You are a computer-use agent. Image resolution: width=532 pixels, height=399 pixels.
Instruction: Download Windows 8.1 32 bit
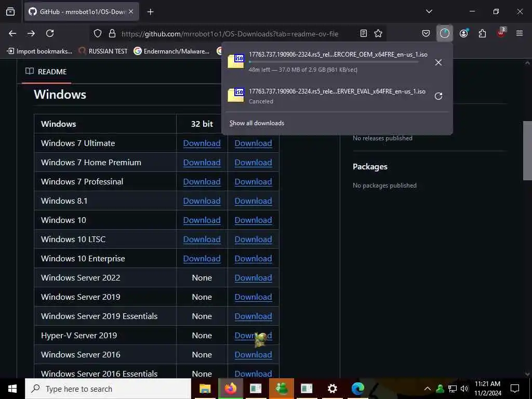point(202,201)
